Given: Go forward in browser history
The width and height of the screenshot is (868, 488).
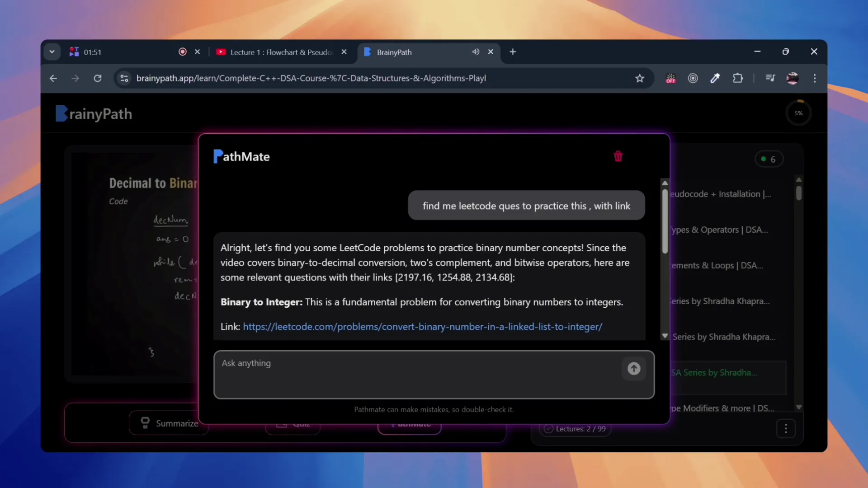Looking at the screenshot, I should [x=75, y=78].
